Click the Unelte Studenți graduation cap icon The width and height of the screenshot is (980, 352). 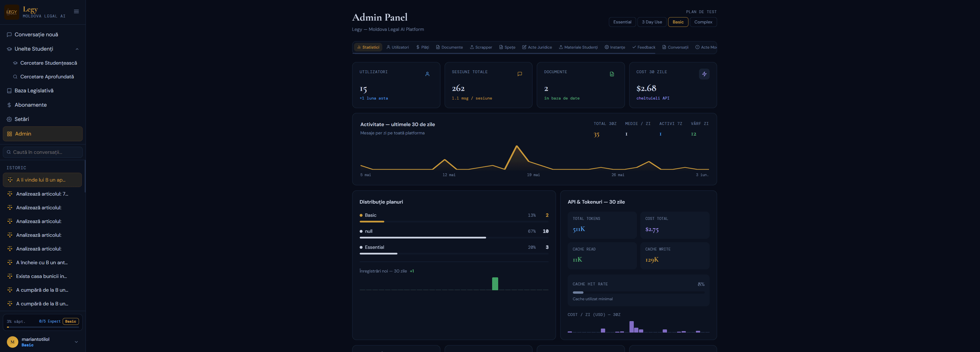pos(9,49)
